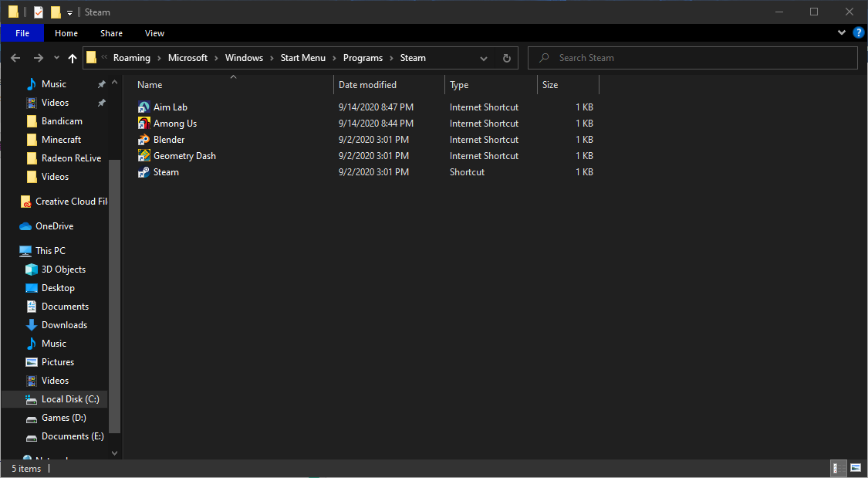Click the Shortcut type of Steam row
This screenshot has width=868, height=478.
click(x=467, y=171)
